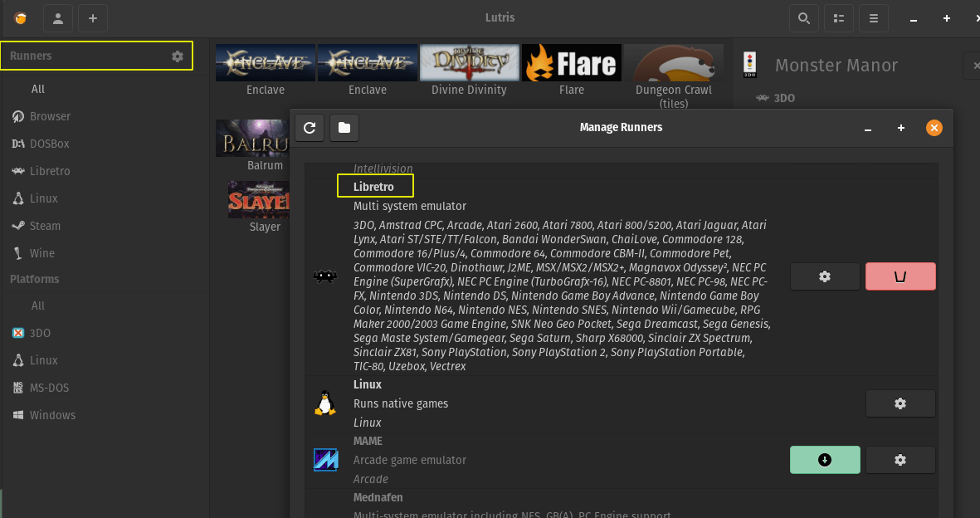Open Runners settings gear in sidebar
The height and width of the screenshot is (518, 980).
[x=178, y=56]
